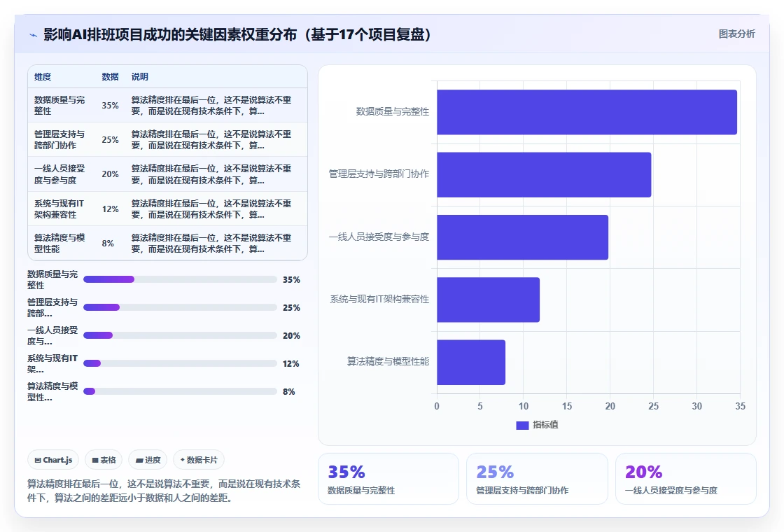Click the x-axis tick label 35
The height and width of the screenshot is (532, 784).
click(x=740, y=406)
